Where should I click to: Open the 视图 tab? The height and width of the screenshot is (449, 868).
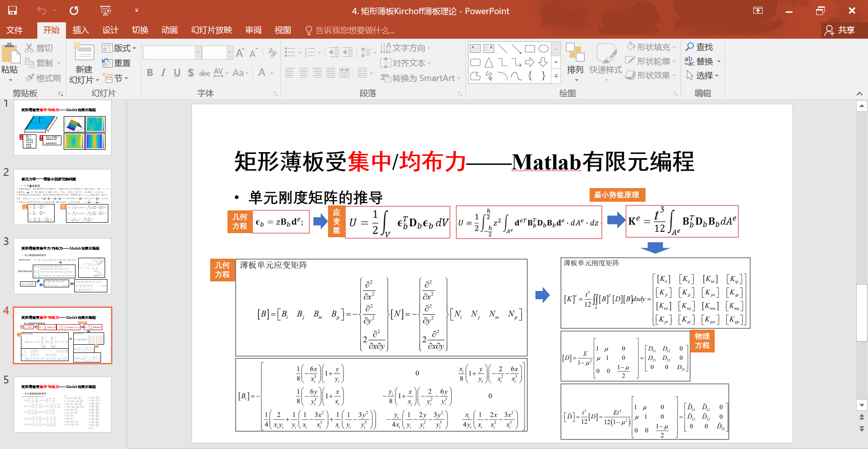point(283,30)
